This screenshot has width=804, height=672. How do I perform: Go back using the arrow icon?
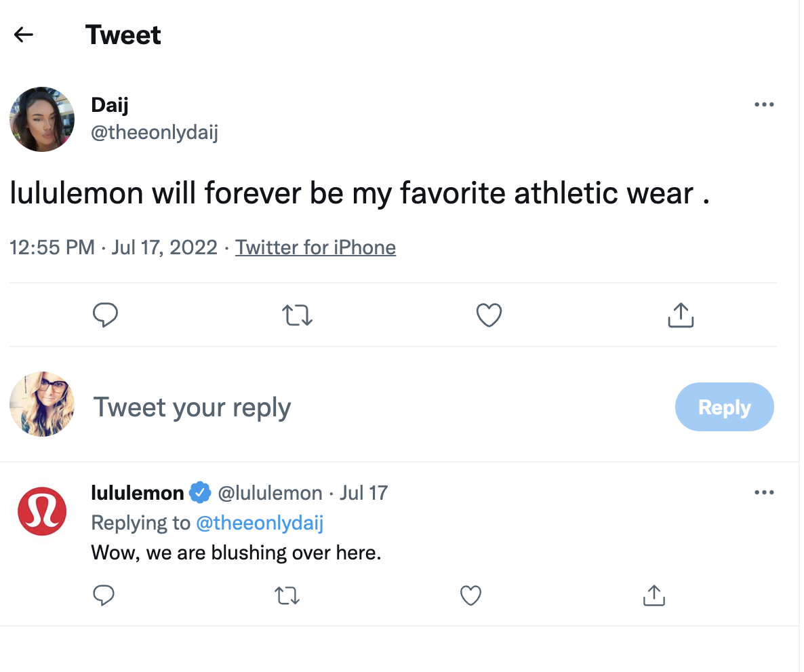pos(24,35)
